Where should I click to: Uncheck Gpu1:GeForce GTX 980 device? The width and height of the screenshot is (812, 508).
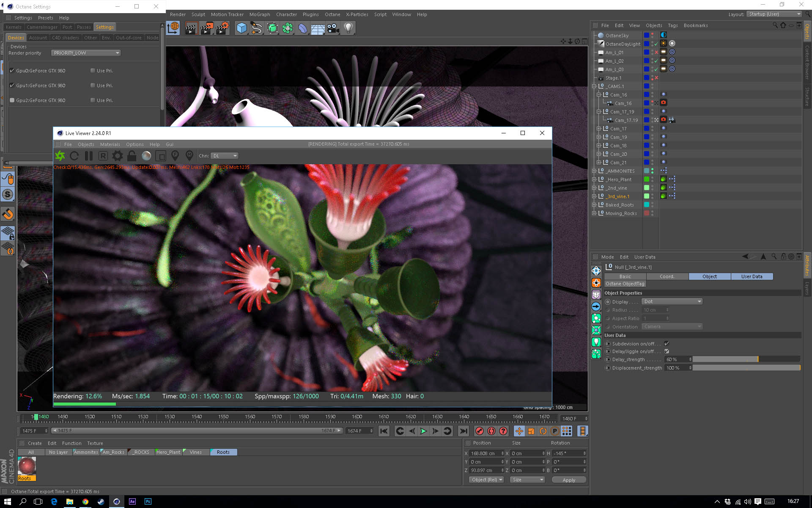tap(12, 86)
